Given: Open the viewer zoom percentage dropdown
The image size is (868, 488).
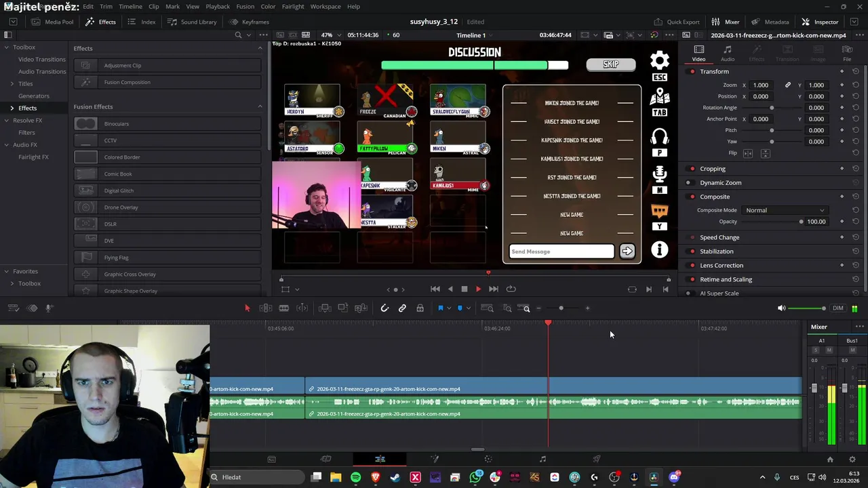Looking at the screenshot, I should click(330, 35).
